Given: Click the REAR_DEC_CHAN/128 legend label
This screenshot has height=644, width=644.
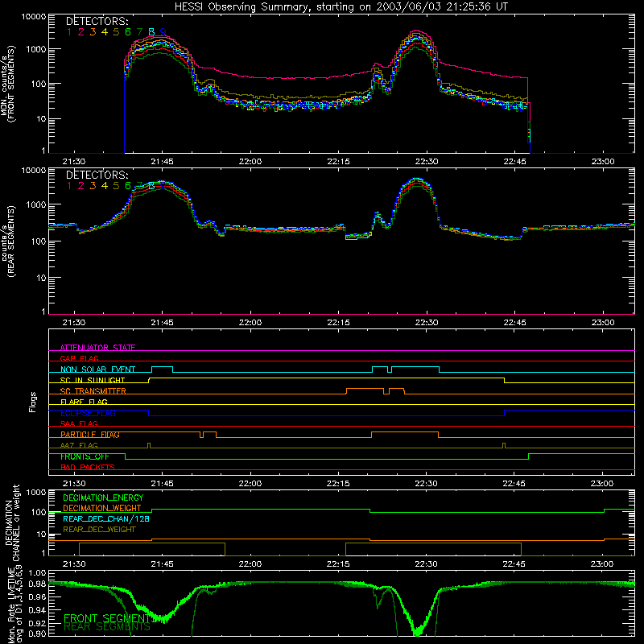Looking at the screenshot, I should tap(106, 518).
